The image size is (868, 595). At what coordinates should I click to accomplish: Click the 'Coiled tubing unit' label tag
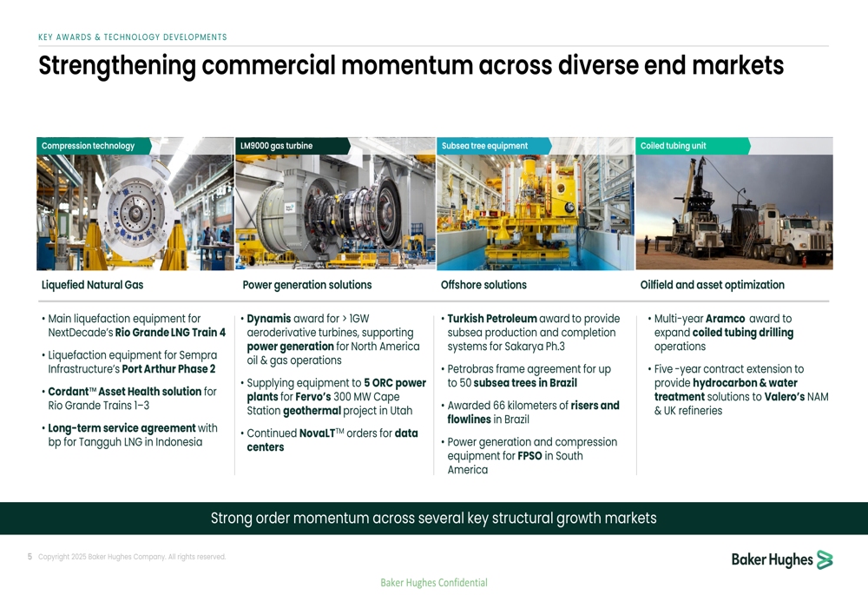click(x=674, y=146)
